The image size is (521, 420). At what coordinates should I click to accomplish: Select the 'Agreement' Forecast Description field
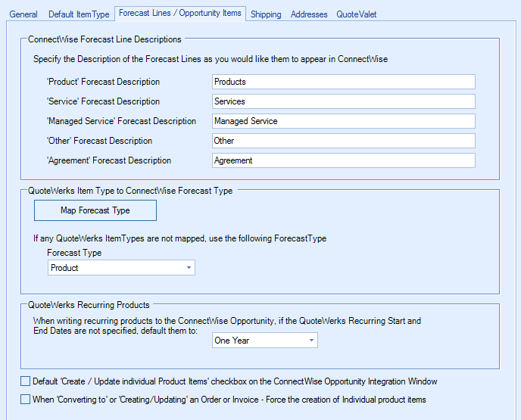click(343, 160)
